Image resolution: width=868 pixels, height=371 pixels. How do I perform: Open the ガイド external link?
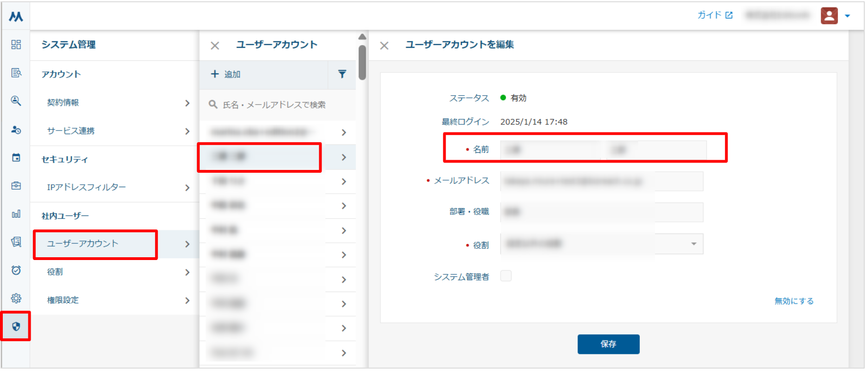(715, 15)
